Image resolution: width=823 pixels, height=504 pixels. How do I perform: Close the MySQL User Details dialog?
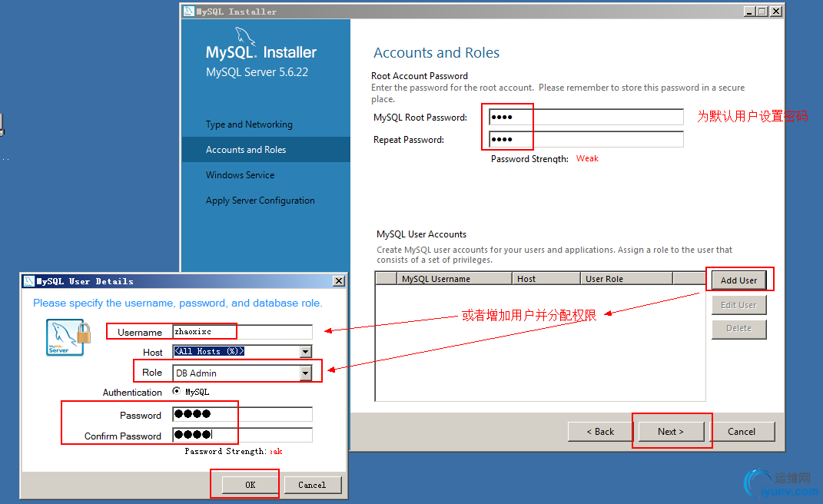pyautogui.click(x=339, y=281)
